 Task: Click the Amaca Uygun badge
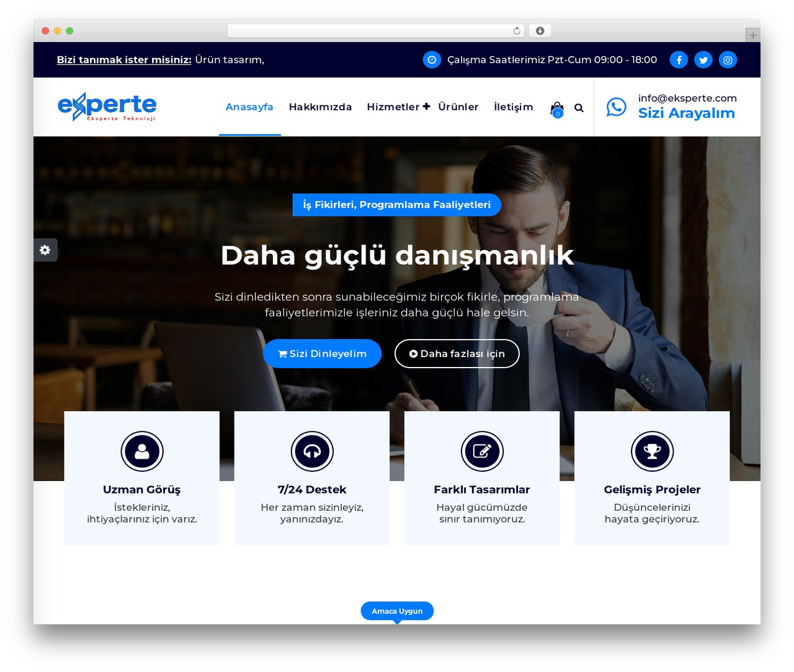pyautogui.click(x=397, y=611)
